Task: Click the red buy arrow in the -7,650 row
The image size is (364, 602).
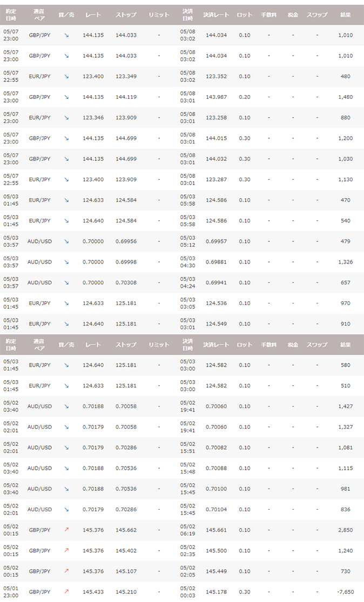Action: click(x=66, y=592)
